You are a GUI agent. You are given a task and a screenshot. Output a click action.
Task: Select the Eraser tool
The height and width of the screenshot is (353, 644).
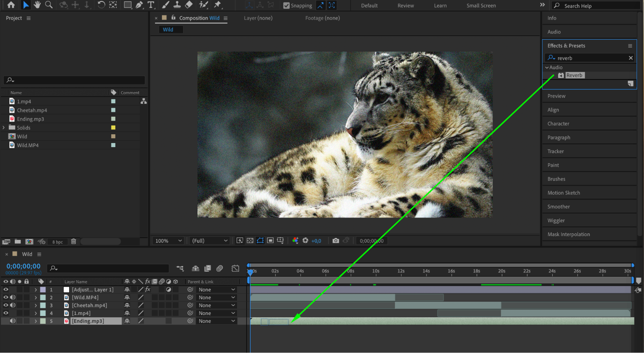[189, 5]
